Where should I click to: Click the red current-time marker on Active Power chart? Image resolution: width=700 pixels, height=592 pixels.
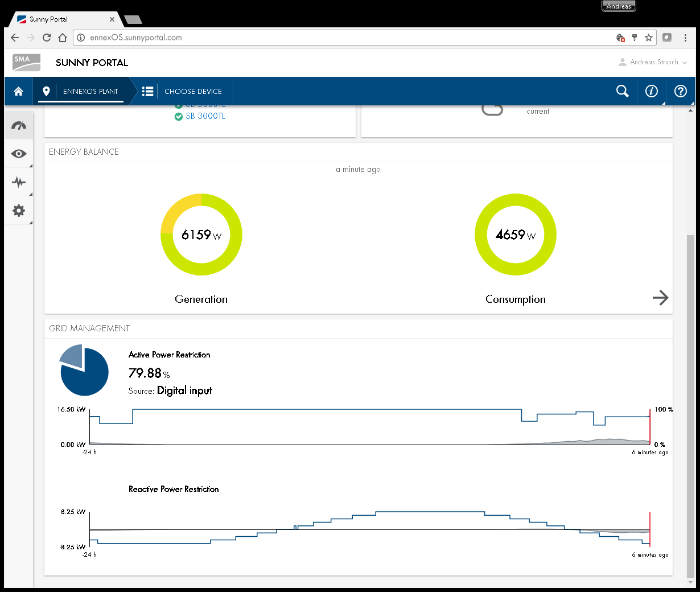(649, 427)
